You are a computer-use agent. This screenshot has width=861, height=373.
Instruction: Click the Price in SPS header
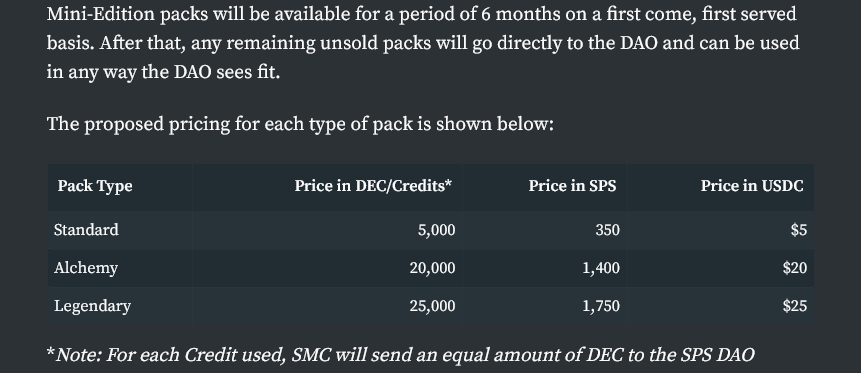(572, 186)
